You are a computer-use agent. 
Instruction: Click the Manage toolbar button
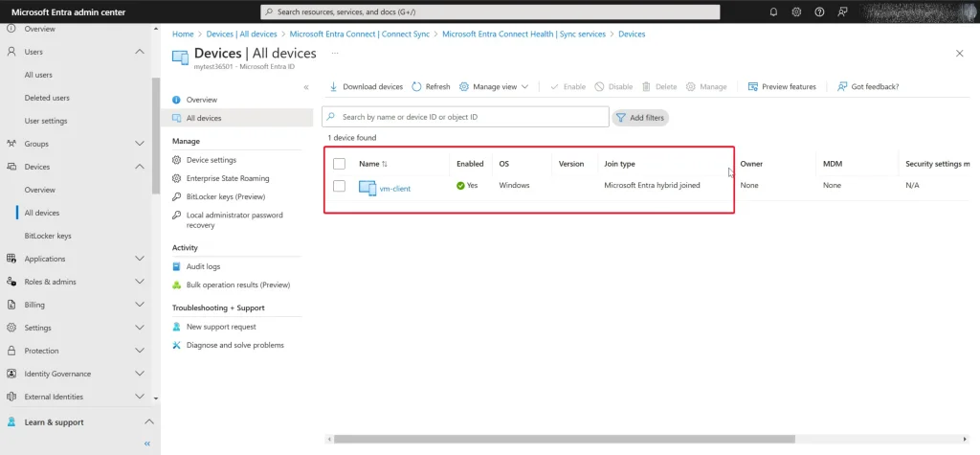pyautogui.click(x=706, y=86)
